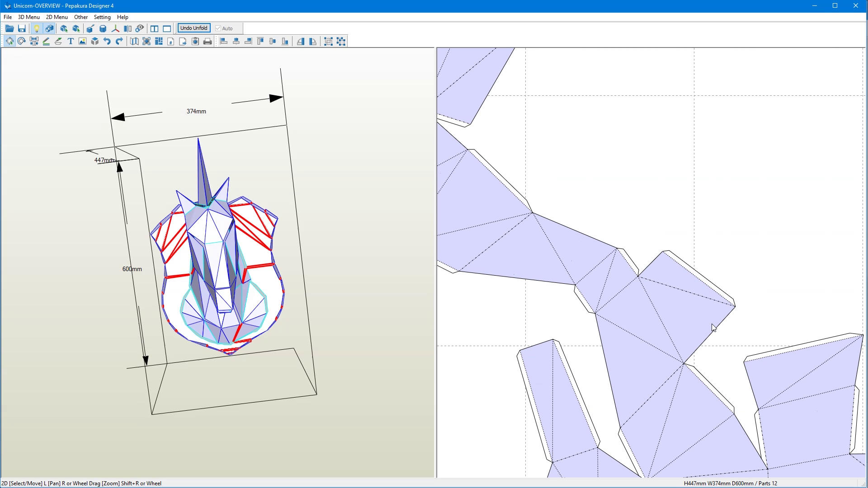Open the 3D Menu dropdown
The height and width of the screenshot is (488, 868).
pyautogui.click(x=28, y=17)
